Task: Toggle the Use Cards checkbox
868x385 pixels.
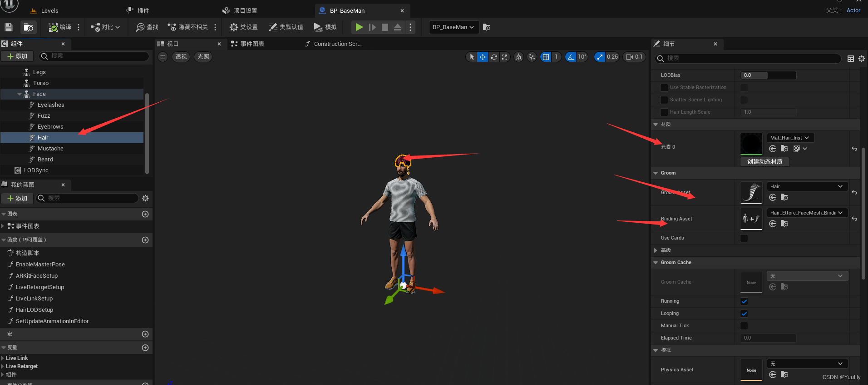Action: click(x=744, y=238)
